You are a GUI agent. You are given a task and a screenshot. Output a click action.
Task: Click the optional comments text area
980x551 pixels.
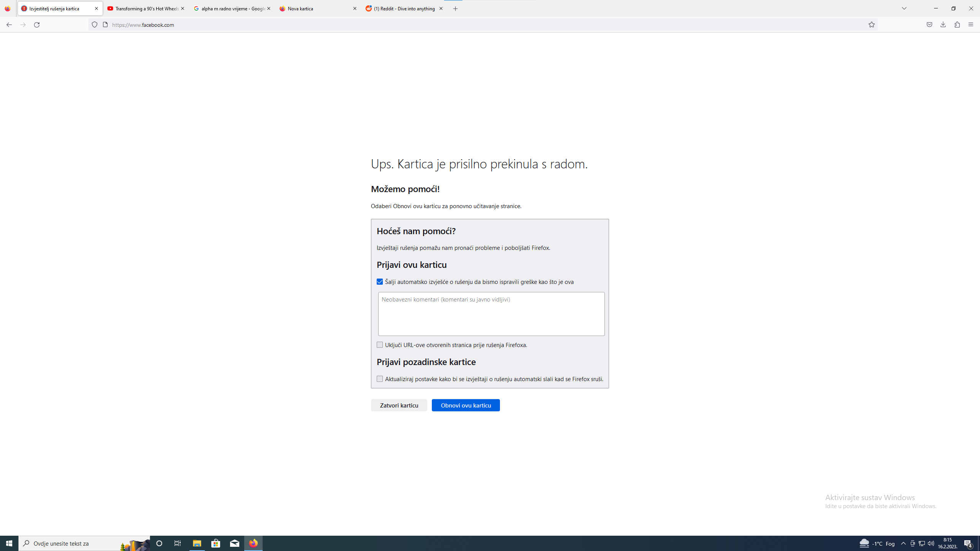tap(491, 314)
